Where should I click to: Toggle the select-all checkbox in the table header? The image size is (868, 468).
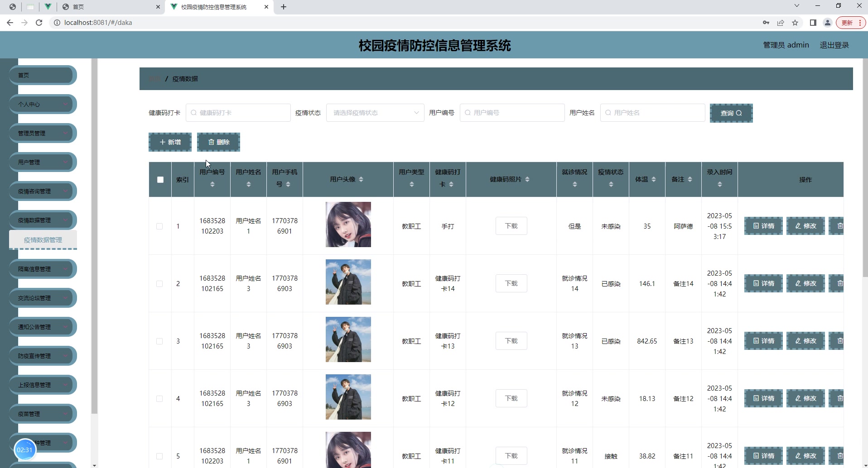160,179
